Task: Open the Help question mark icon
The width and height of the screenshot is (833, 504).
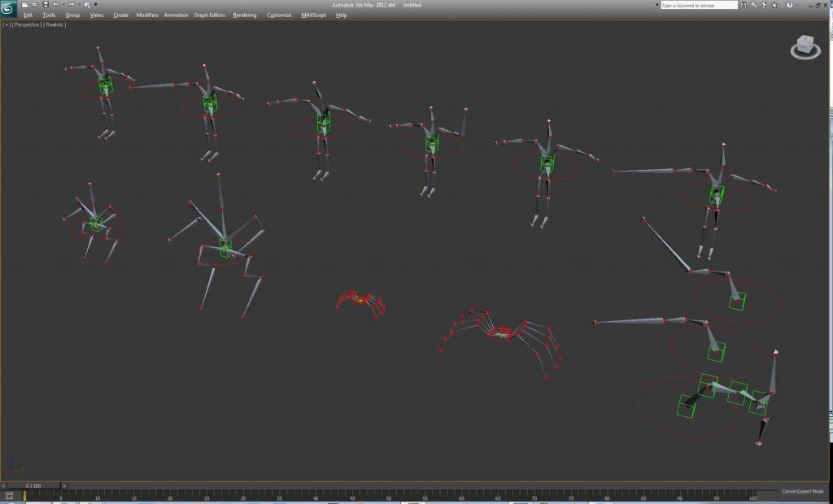Action: [789, 5]
